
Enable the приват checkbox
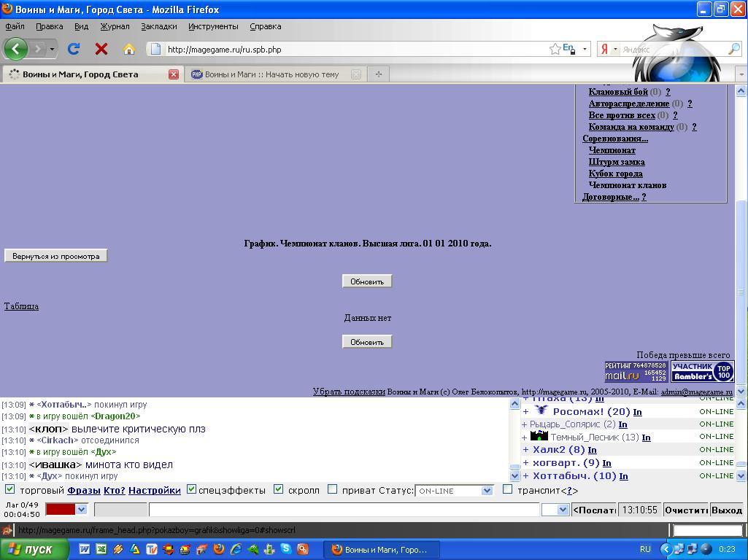point(333,489)
